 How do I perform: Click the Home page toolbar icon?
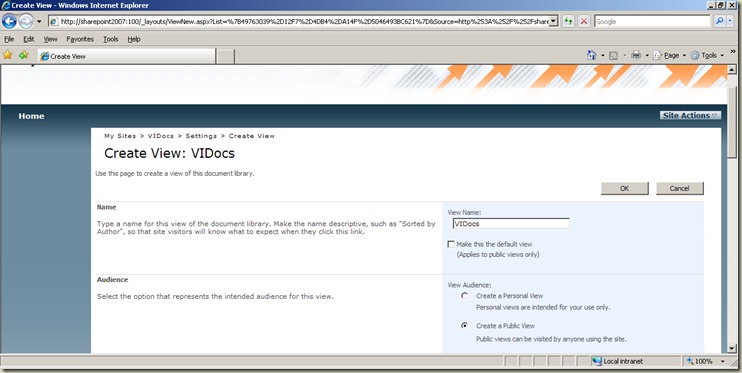592,55
